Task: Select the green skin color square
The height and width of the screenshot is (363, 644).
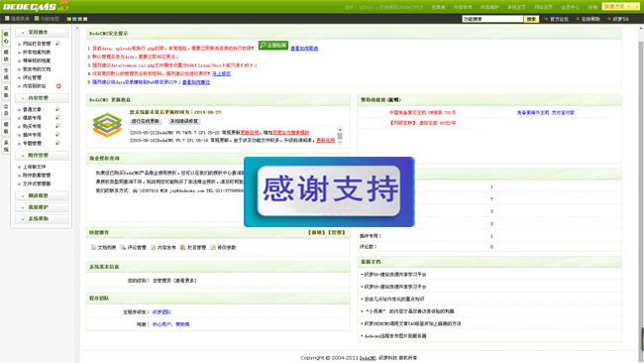Action: (x=69, y=19)
